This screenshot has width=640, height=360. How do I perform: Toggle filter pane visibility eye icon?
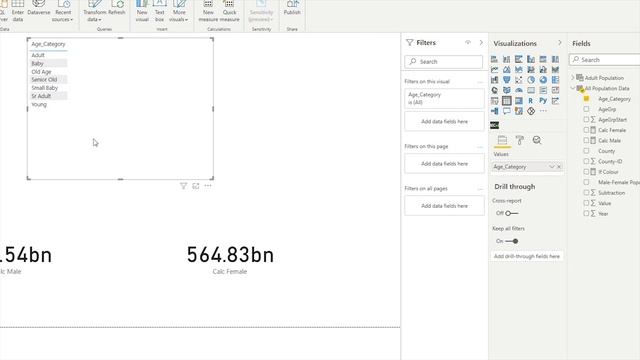(468, 42)
